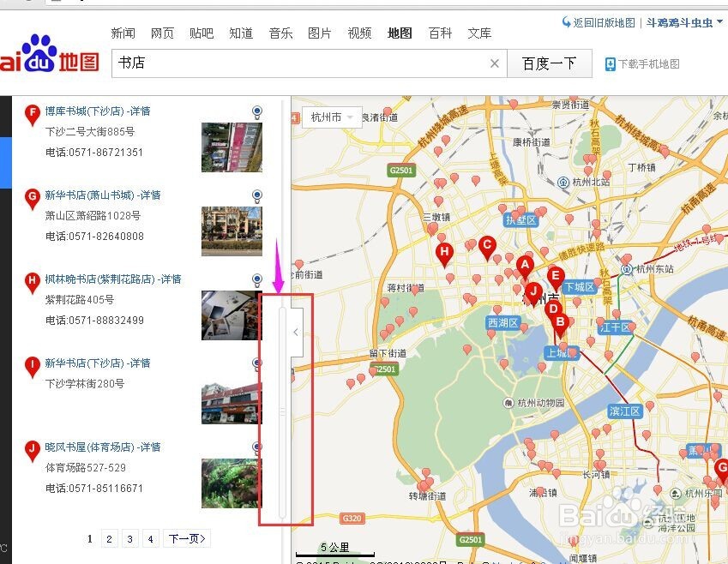Click the street view icon for 枫林晚书店
Viewport: 728px width, 564px height.
256,280
